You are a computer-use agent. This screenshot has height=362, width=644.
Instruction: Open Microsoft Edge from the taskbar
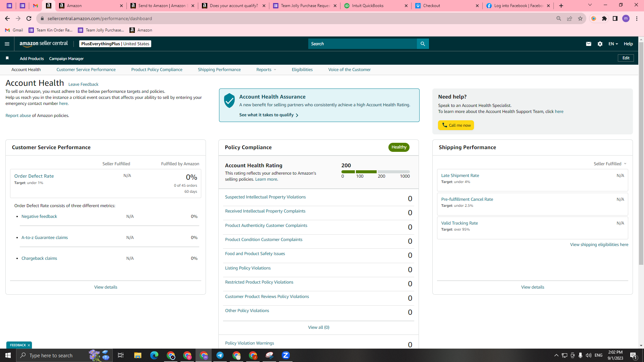pos(154,355)
